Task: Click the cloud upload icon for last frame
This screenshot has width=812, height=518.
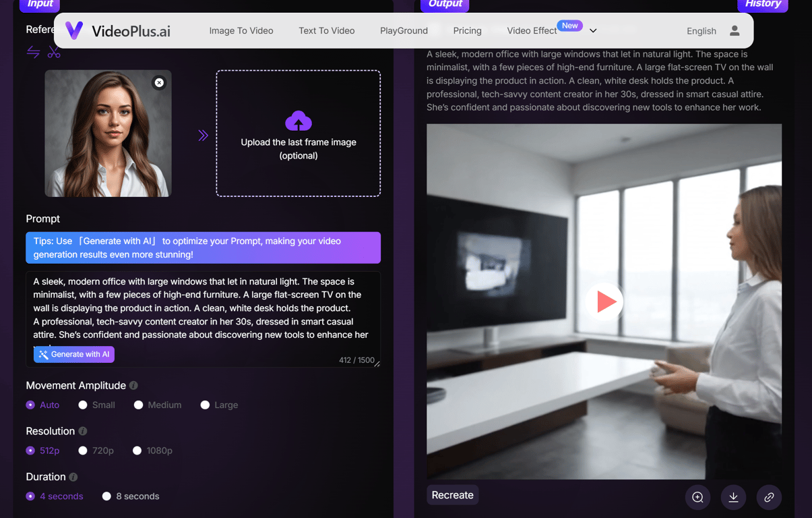Action: click(x=298, y=121)
